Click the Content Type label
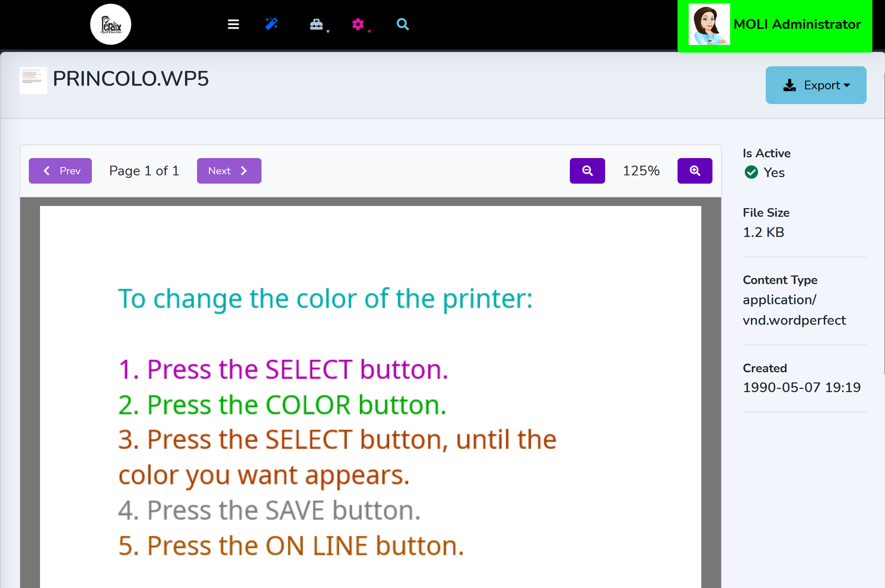The height and width of the screenshot is (588, 885). 780,280
